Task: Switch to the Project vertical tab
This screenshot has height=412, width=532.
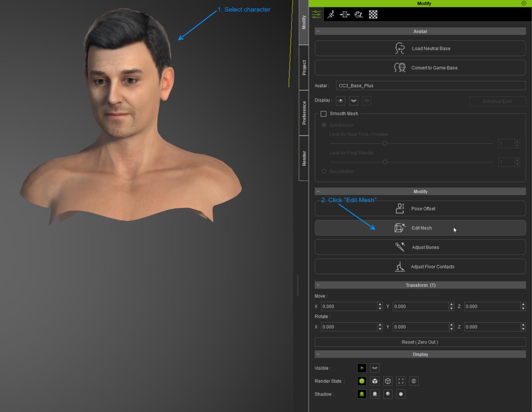Action: click(304, 68)
